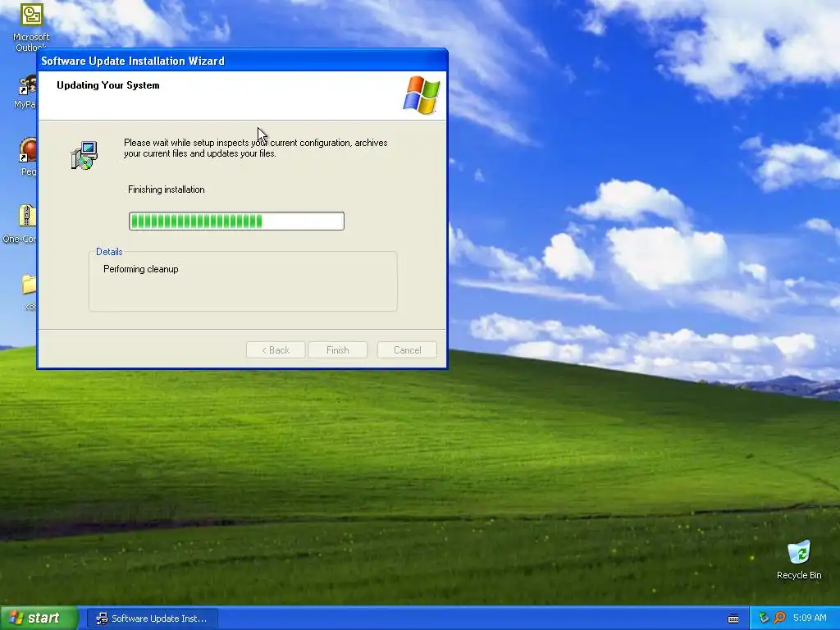Click the Finish button in the wizard
Screen dimensions: 840x630
click(x=337, y=349)
